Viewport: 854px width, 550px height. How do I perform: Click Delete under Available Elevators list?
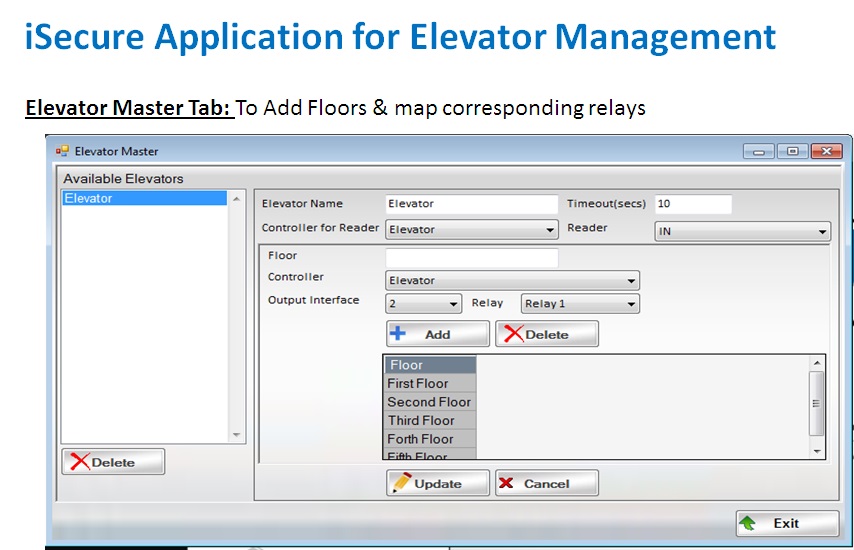point(113,462)
